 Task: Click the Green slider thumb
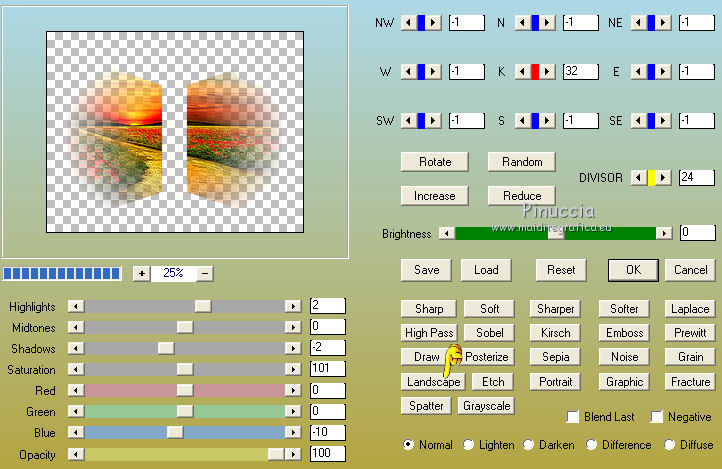pos(185,411)
